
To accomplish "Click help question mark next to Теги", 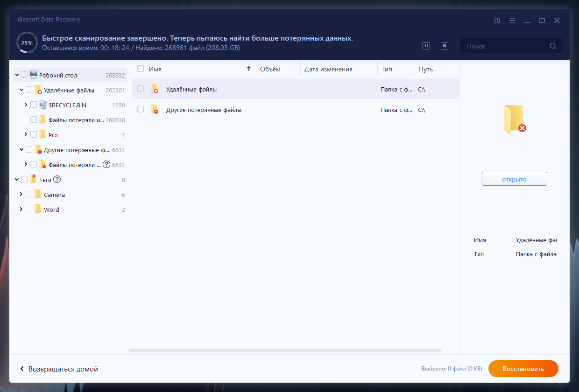I will [57, 179].
